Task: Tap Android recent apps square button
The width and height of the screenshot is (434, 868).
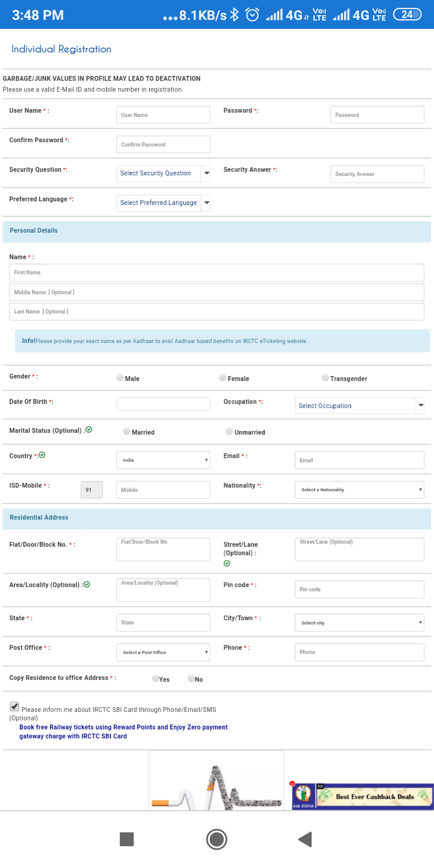Action: click(127, 839)
